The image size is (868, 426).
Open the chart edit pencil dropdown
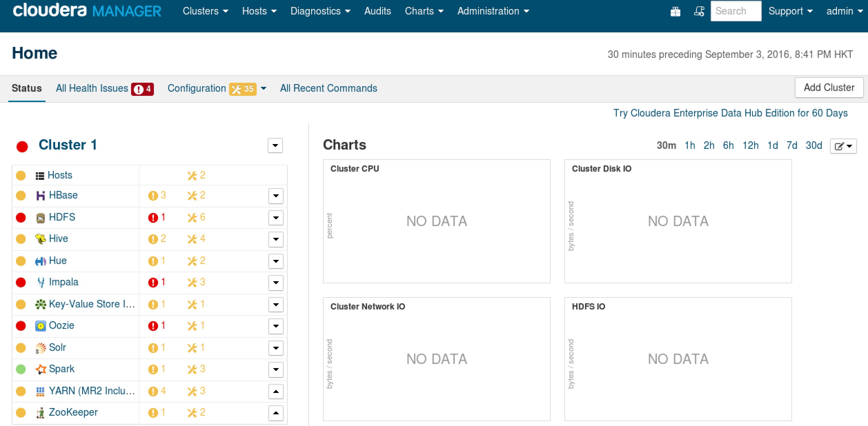(x=843, y=146)
